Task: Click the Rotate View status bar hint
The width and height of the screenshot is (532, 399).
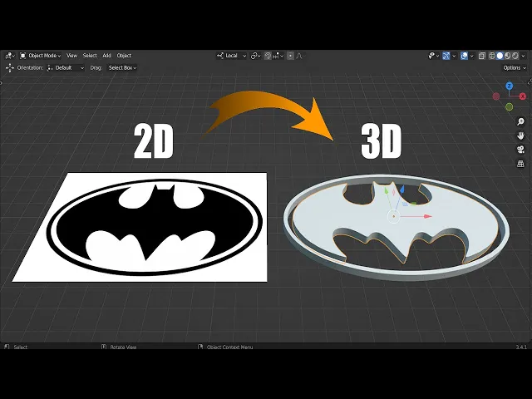Action: tap(123, 347)
